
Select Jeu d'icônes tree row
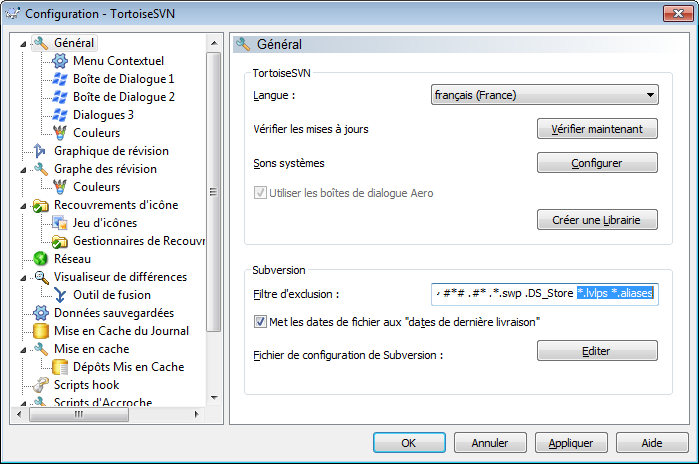pyautogui.click(x=105, y=223)
